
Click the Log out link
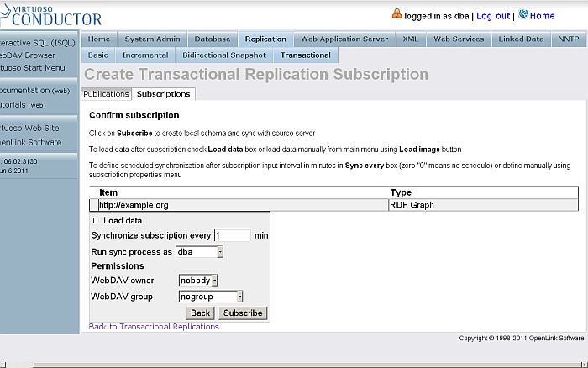tap(493, 15)
